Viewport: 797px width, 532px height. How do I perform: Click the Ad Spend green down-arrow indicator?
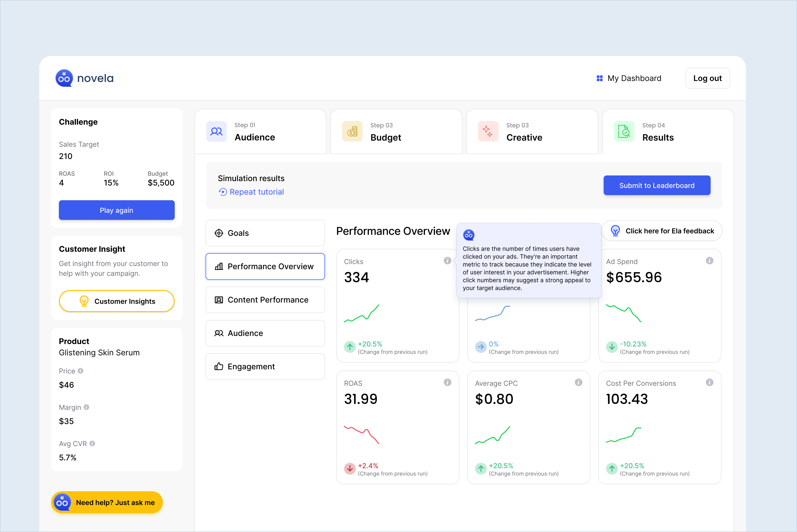[611, 347]
